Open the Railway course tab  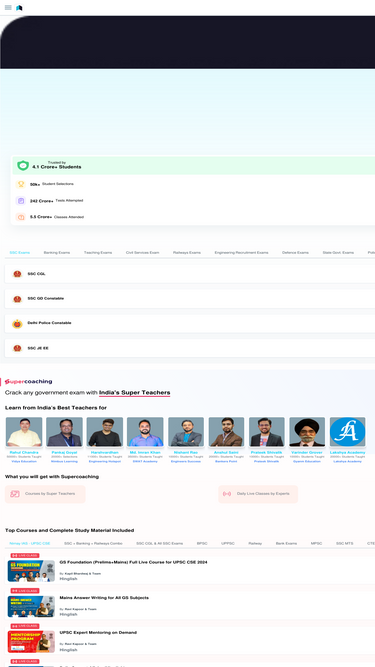pyautogui.click(x=255, y=544)
